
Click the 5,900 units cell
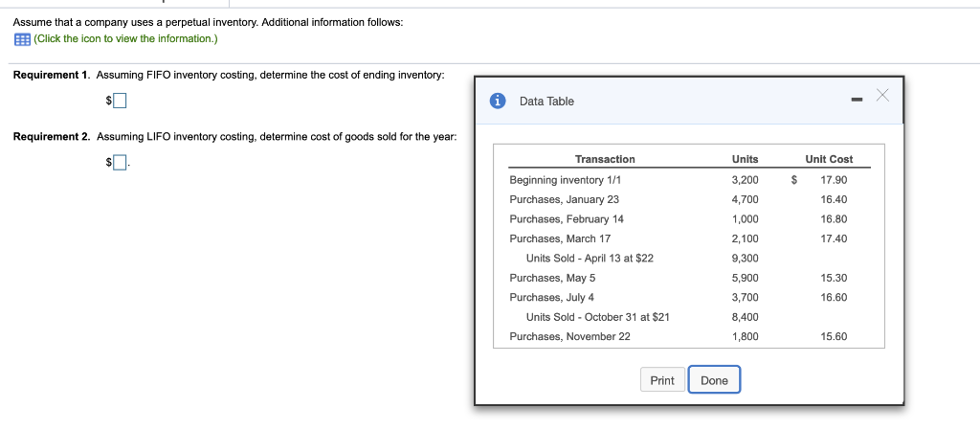tap(745, 278)
